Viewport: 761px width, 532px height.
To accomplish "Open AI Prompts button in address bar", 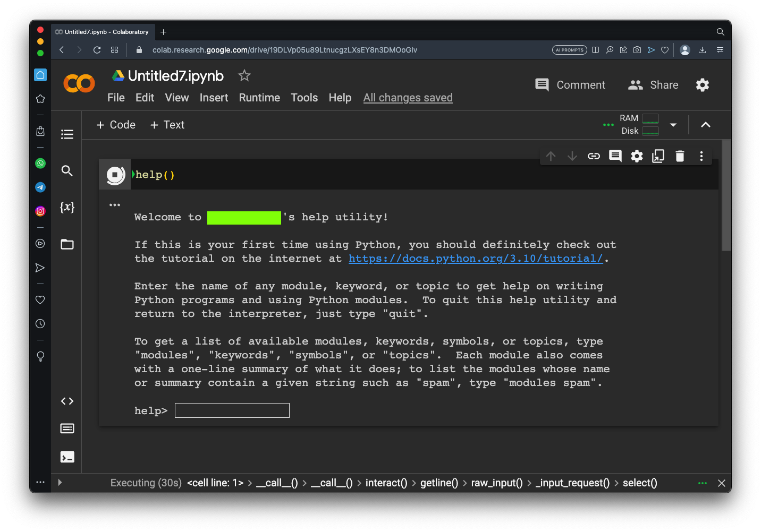I will click(570, 50).
